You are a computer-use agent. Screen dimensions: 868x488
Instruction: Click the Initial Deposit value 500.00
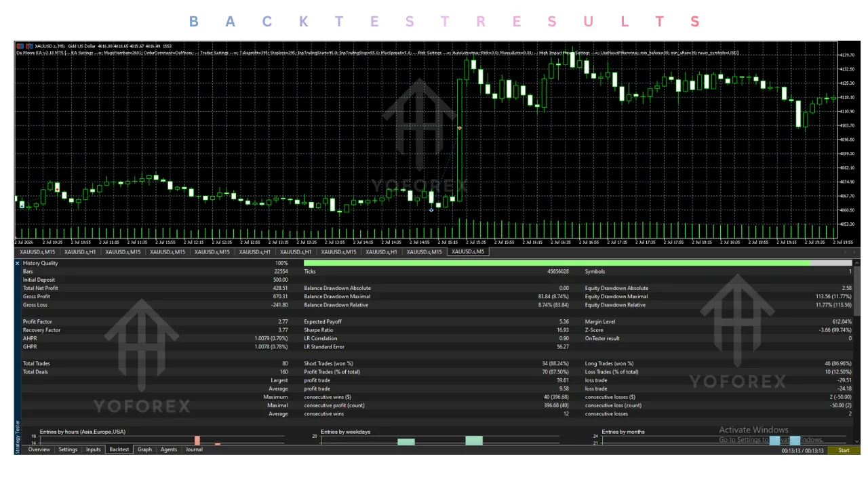[281, 280]
